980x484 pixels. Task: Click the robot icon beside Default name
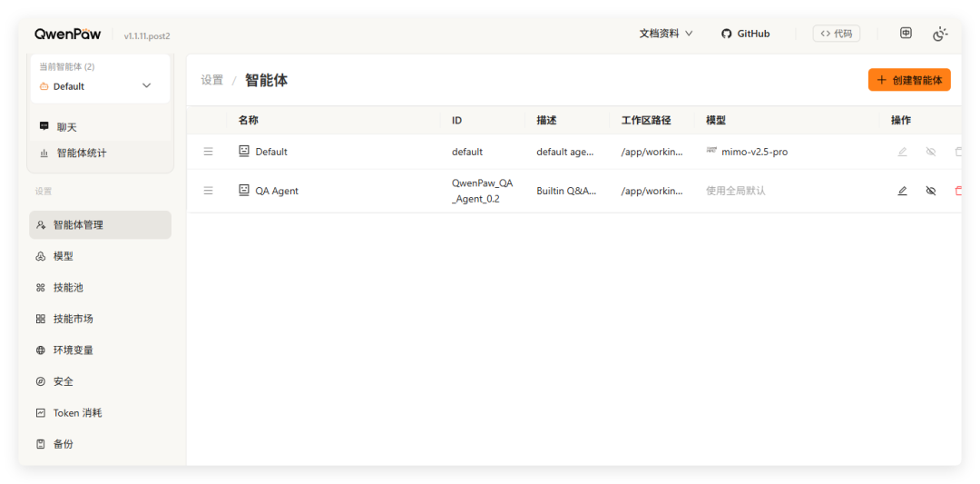coord(244,152)
